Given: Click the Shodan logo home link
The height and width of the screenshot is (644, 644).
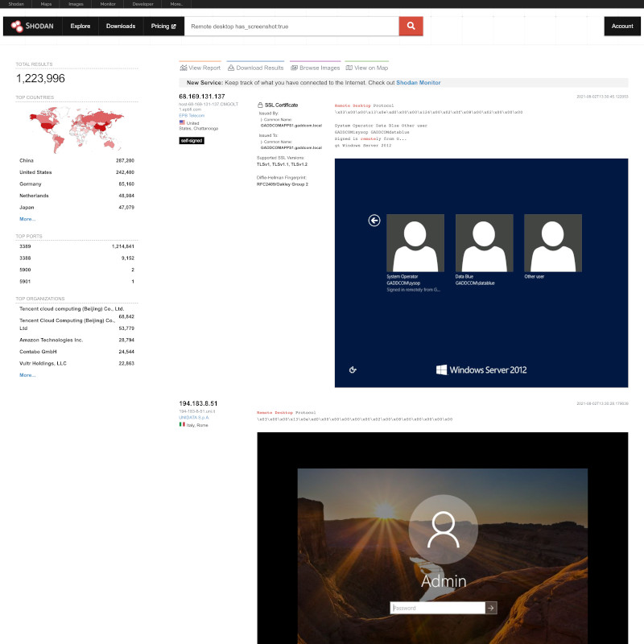Looking at the screenshot, I should click(x=32, y=26).
